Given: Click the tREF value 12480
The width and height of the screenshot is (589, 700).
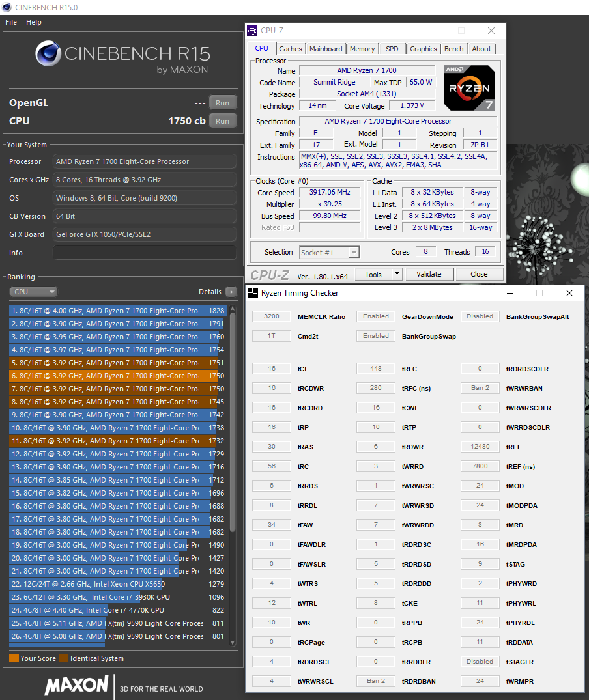Looking at the screenshot, I should point(480,447).
